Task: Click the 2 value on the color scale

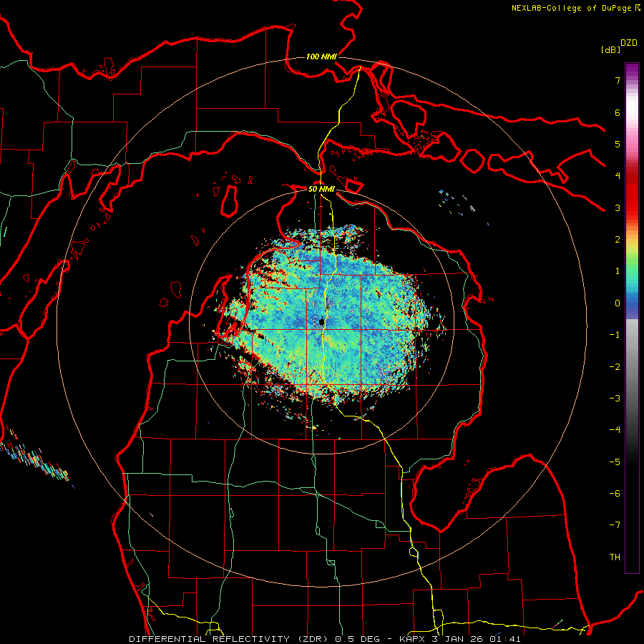Action: point(618,240)
